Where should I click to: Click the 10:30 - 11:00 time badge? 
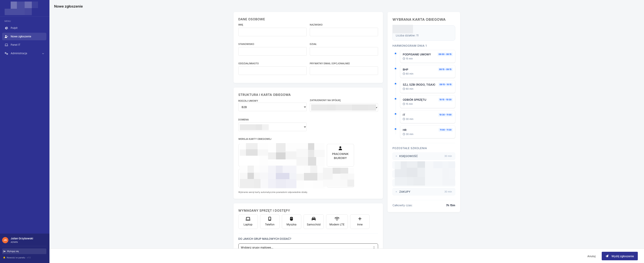click(445, 115)
